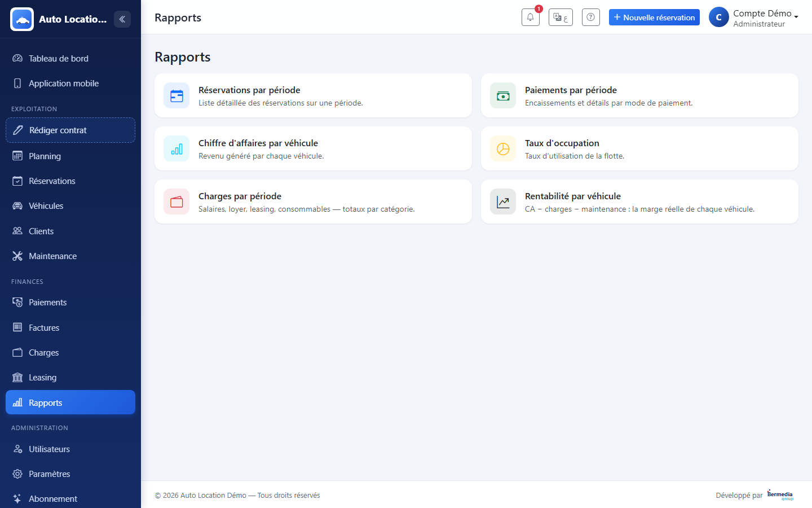
Task: Click the Maintenance tools icon in sidebar
Action: [17, 256]
